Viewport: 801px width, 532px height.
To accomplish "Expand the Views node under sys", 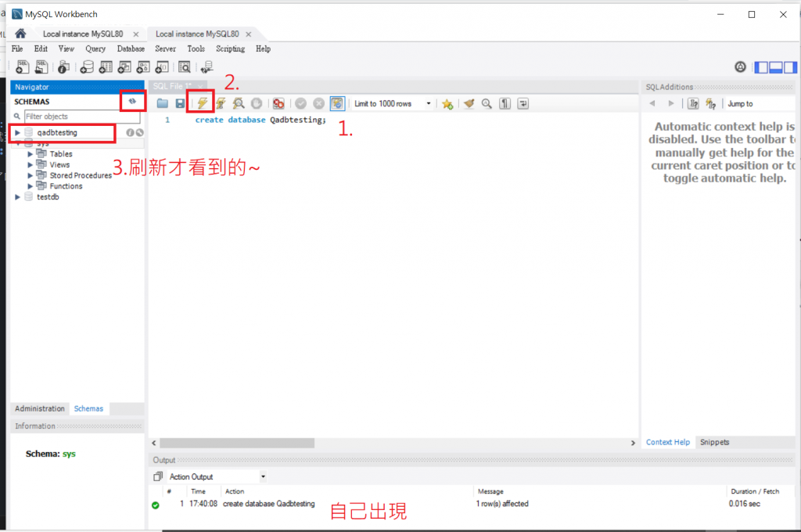I will click(x=31, y=164).
